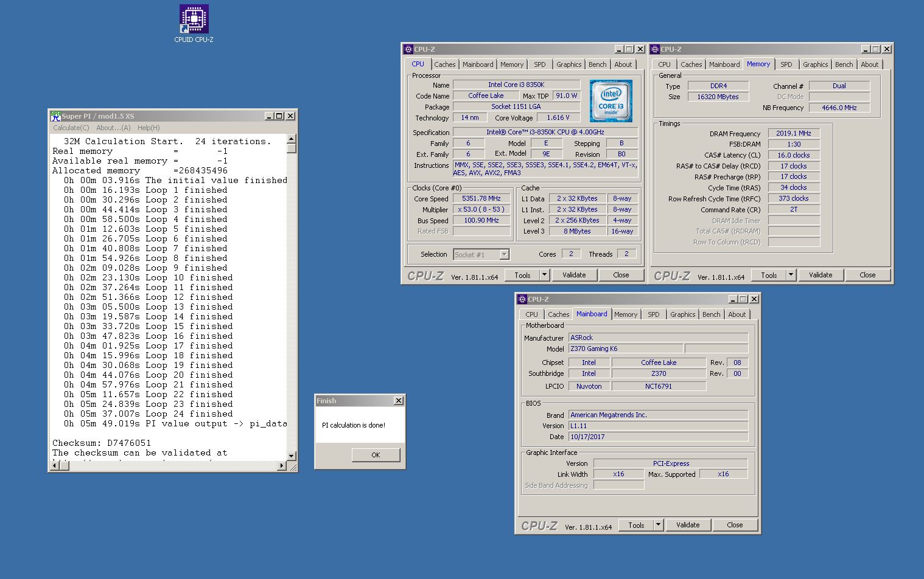
Task: Click Validate in Memory window
Action: coord(821,275)
